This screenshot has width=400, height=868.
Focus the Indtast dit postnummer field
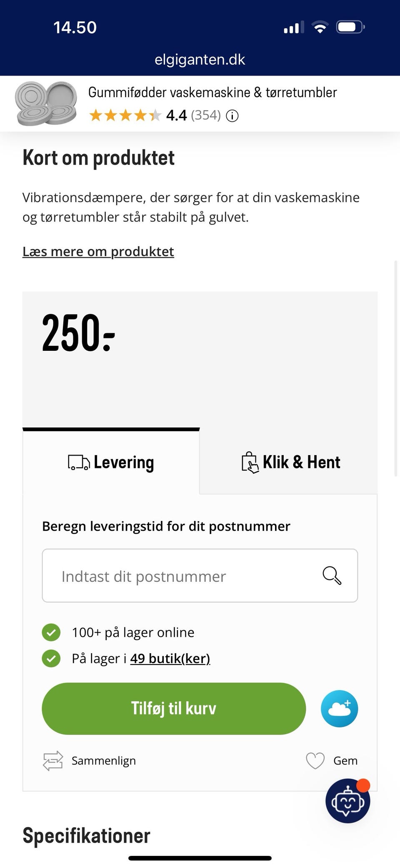[x=183, y=576]
